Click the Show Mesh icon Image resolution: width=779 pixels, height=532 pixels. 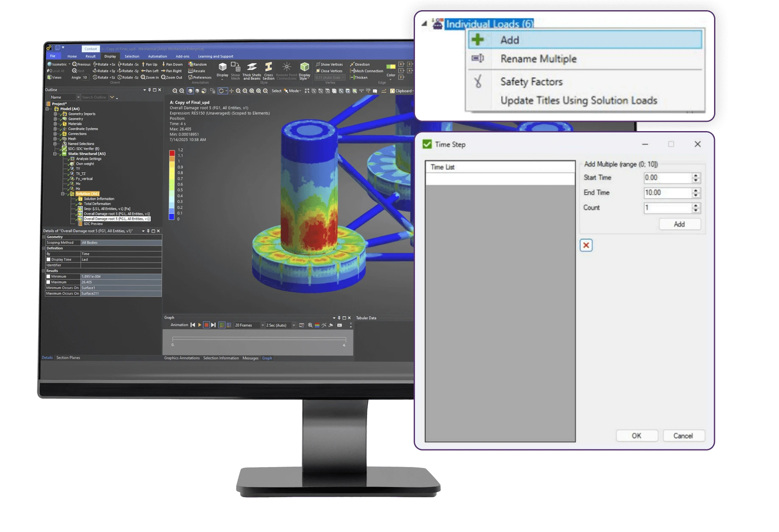(x=235, y=67)
